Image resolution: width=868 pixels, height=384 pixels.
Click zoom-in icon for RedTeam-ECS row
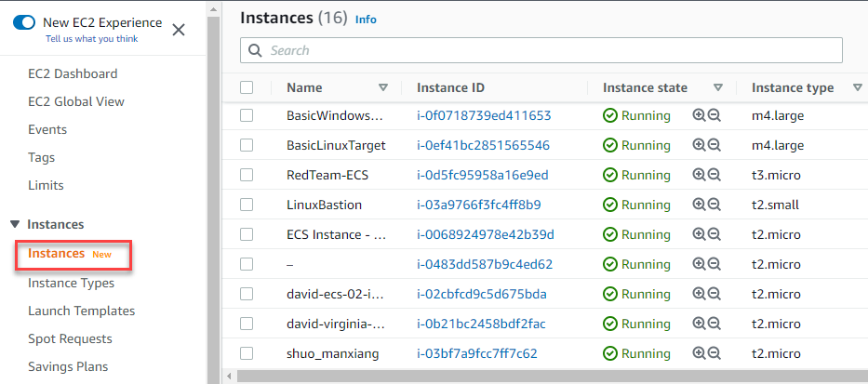700,176
